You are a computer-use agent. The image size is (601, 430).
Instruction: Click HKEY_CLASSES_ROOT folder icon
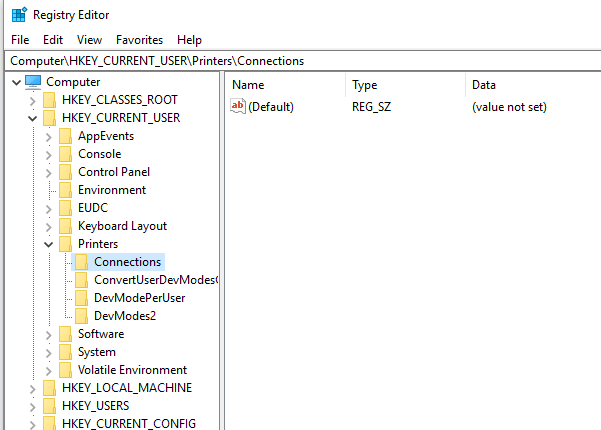pos(49,100)
